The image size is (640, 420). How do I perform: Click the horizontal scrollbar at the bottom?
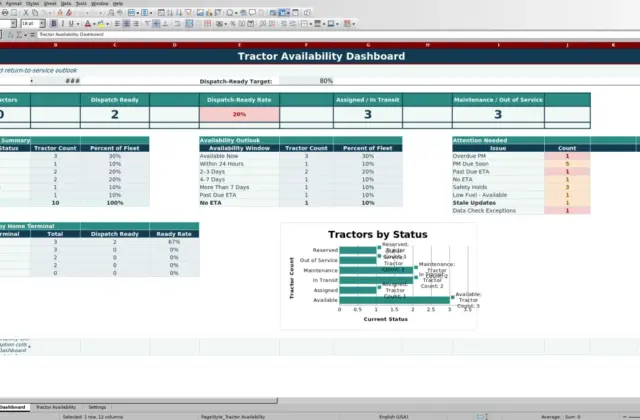(139, 400)
